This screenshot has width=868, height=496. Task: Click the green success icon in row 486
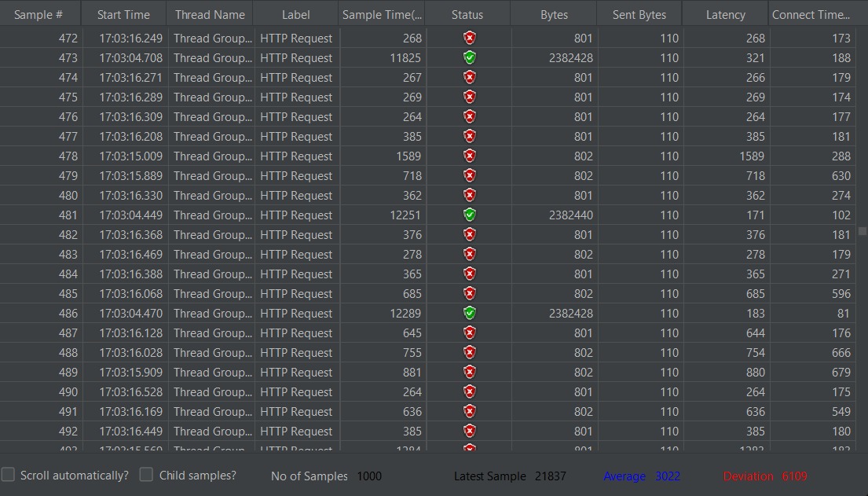tap(469, 314)
